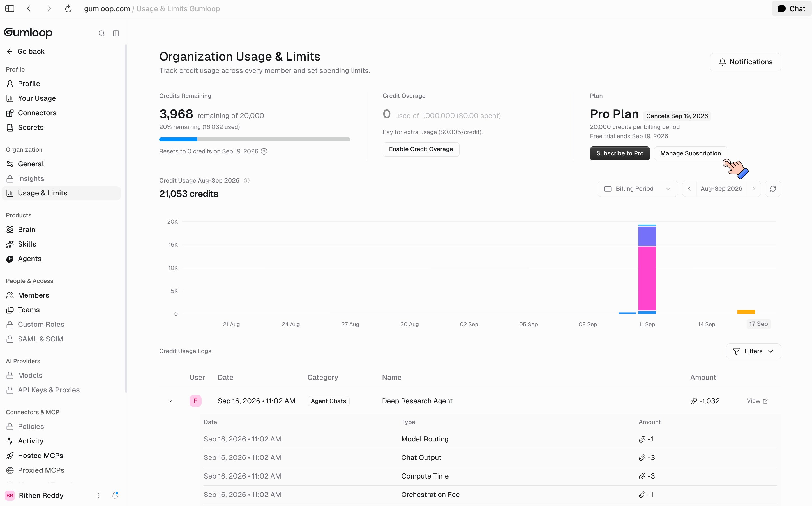Go to the previous billing period arrow

689,189
